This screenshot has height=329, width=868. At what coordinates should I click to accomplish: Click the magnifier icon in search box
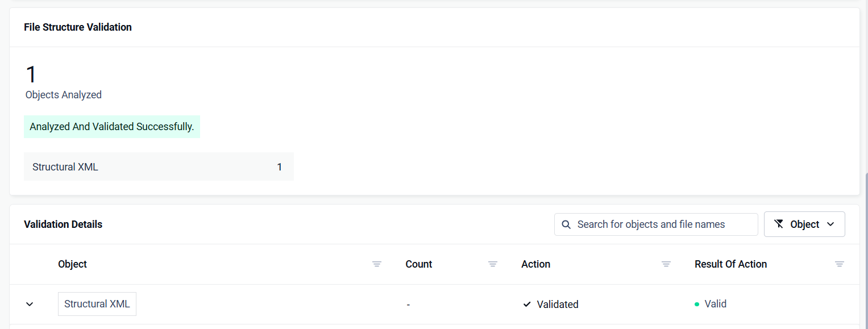[566, 224]
